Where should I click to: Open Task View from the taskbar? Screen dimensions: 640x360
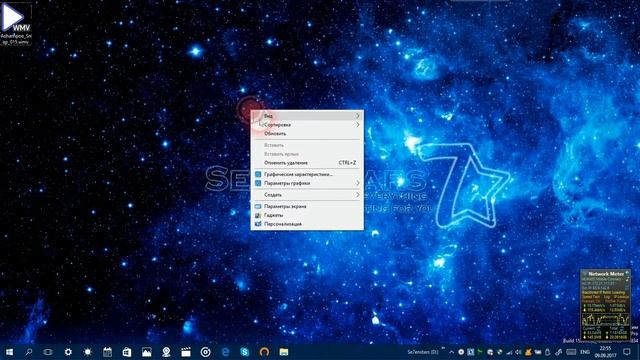(x=48, y=352)
